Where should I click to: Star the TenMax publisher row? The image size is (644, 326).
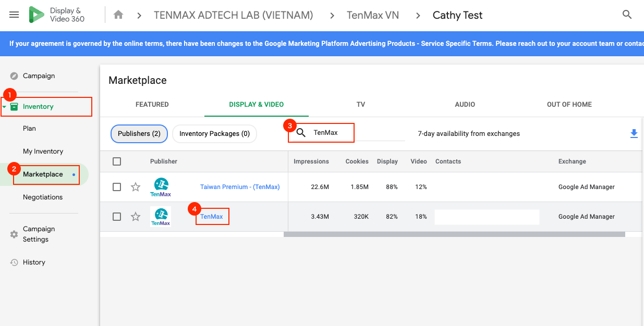136,217
